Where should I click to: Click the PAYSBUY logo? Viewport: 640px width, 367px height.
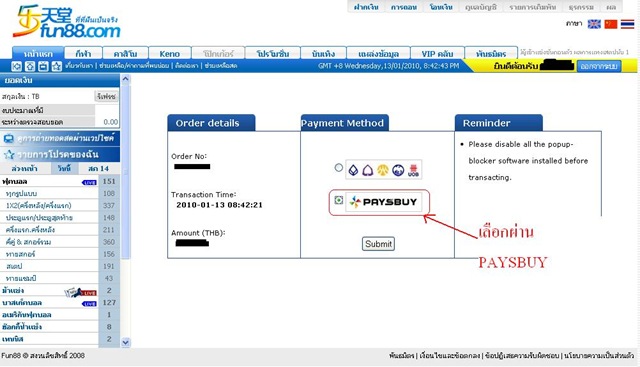(x=383, y=202)
